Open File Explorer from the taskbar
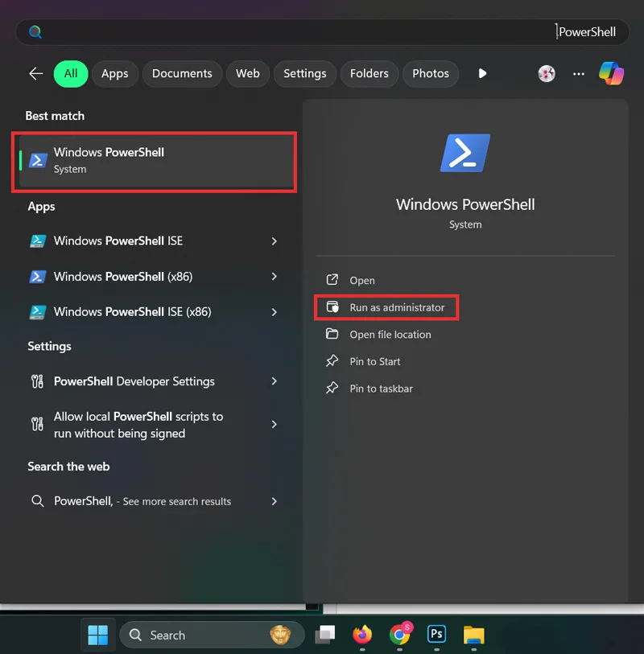Screen dimensions: 644x654 tap(473, 635)
